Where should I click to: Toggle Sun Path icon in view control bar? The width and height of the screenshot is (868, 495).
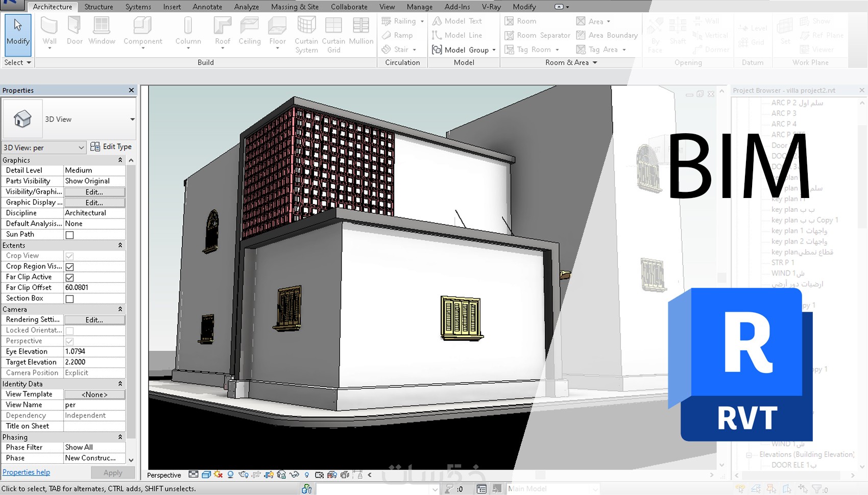pyautogui.click(x=219, y=475)
